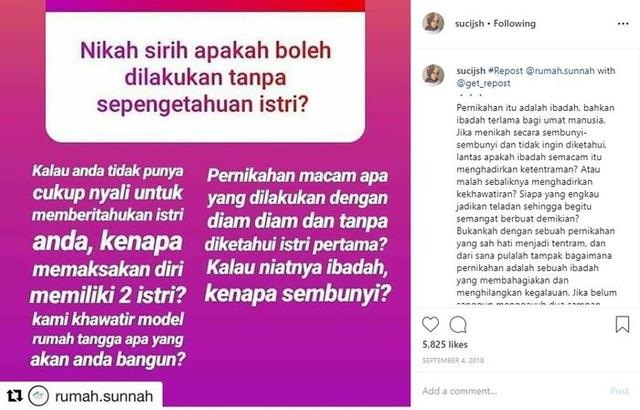
Task: Click the Add a comment field
Action: point(510,391)
